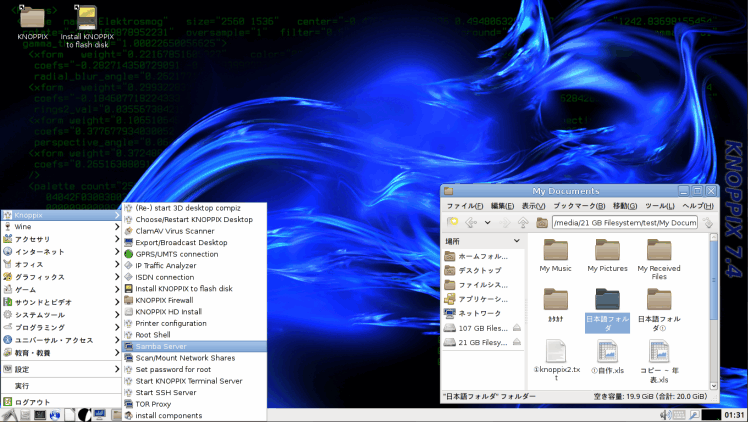Select ClamAV Virus Scanner menu entry

point(194,231)
